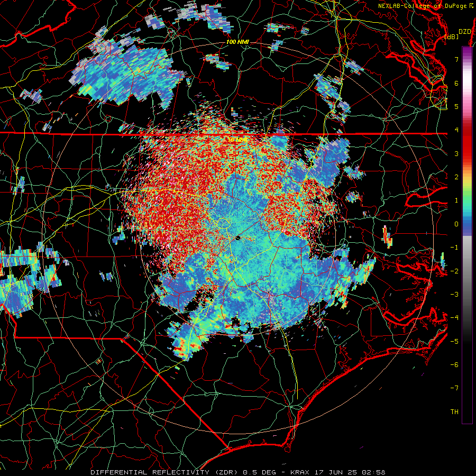Click the "TH" label at the bottom of the color scale
476x476 pixels.
[454, 412]
